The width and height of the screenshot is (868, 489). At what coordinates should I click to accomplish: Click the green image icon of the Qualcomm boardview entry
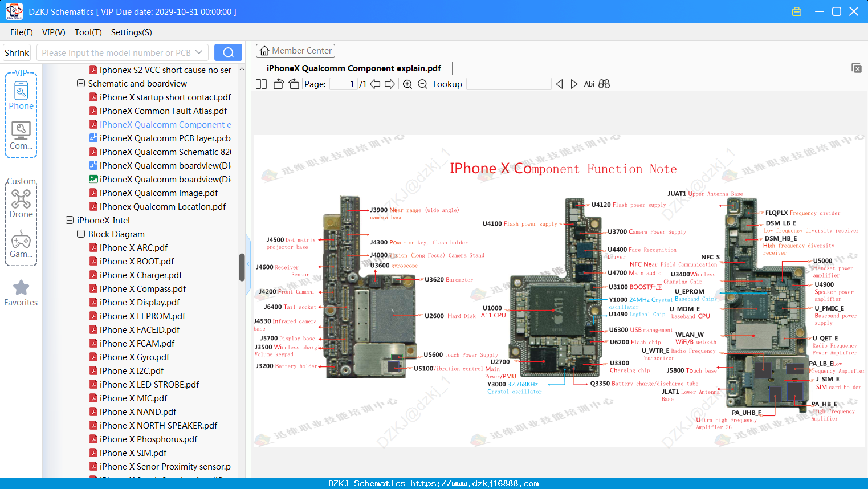tap(93, 180)
